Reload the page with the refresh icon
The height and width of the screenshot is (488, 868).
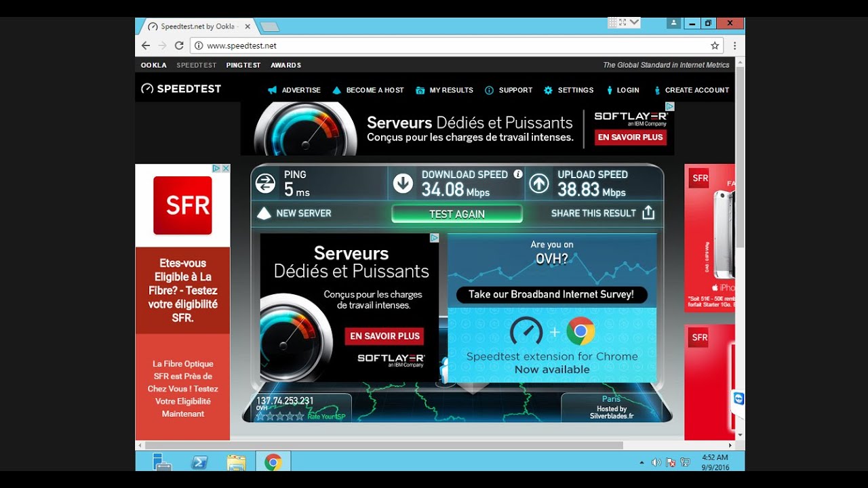point(179,45)
